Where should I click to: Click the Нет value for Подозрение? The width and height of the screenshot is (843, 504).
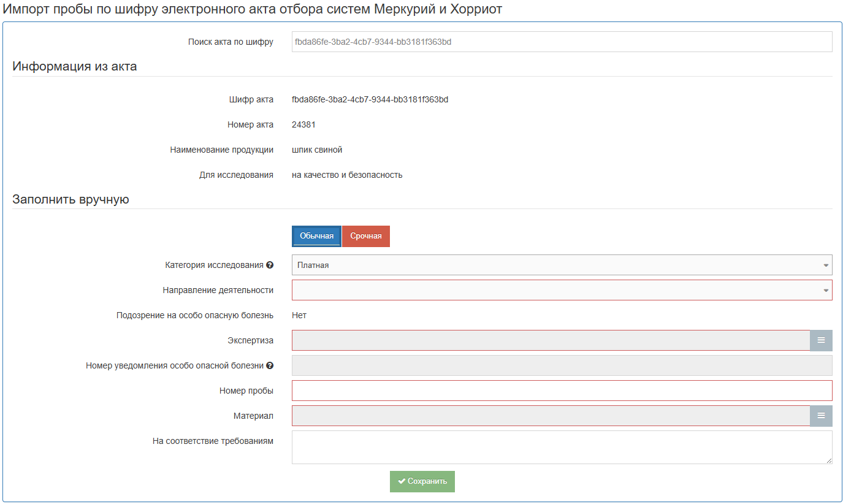(299, 315)
